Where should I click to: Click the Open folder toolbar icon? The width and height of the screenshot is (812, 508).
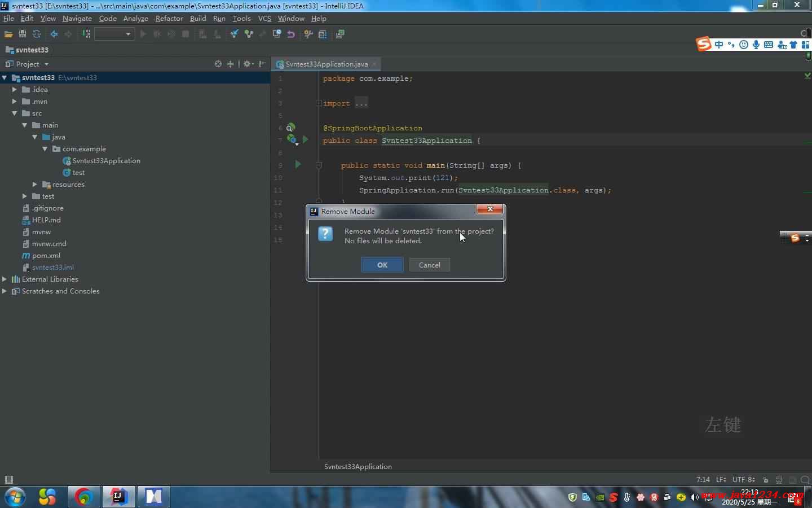[8, 34]
